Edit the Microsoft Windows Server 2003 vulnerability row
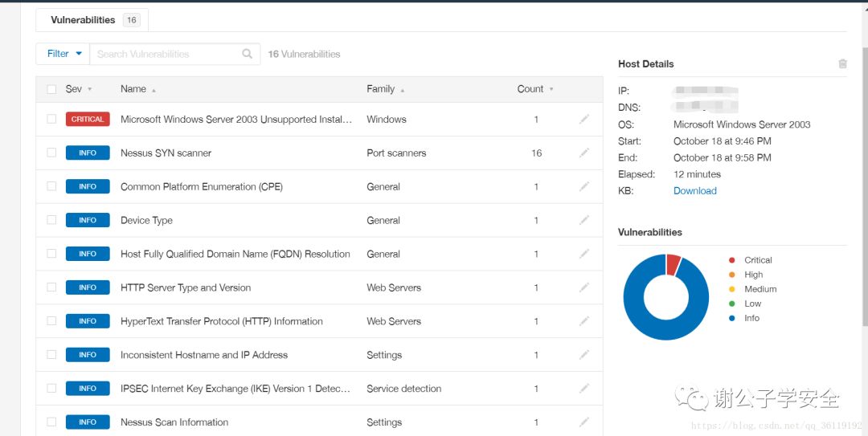This screenshot has width=868, height=436. click(x=584, y=120)
